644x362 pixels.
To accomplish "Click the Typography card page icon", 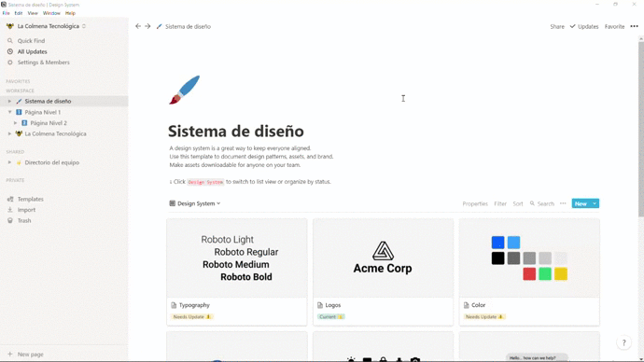I will [x=174, y=305].
